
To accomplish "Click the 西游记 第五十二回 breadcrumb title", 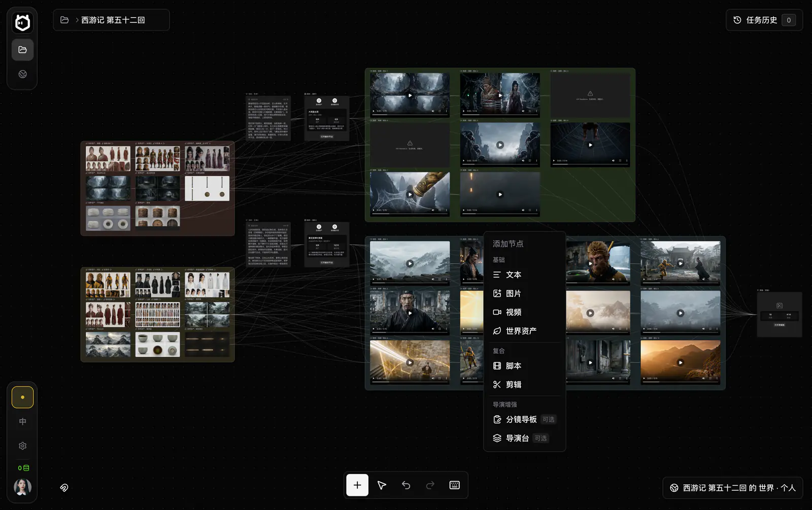I will (113, 20).
